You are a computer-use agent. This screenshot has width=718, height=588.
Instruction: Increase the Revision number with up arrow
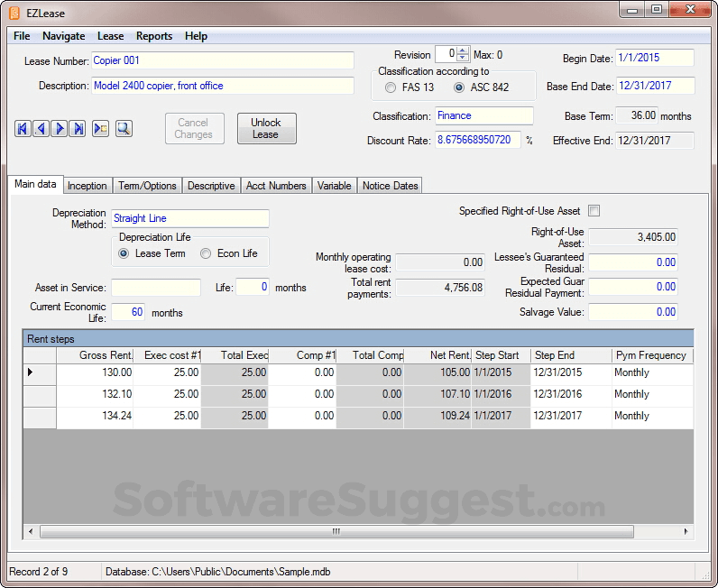pyautogui.click(x=463, y=51)
